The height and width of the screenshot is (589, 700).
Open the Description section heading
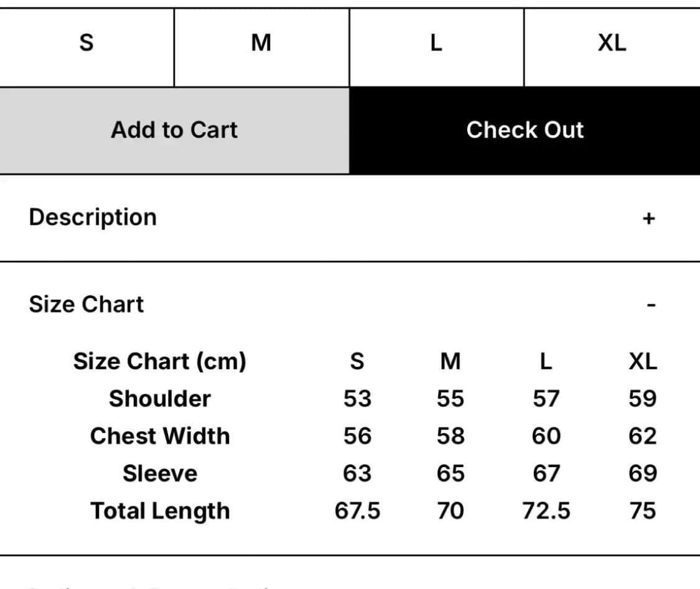click(x=93, y=217)
